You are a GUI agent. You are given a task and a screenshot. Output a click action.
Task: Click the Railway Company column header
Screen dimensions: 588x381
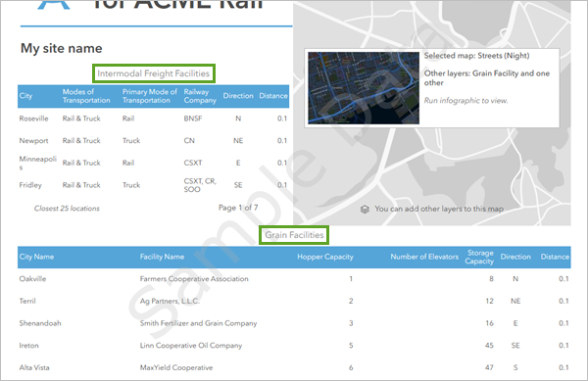200,96
